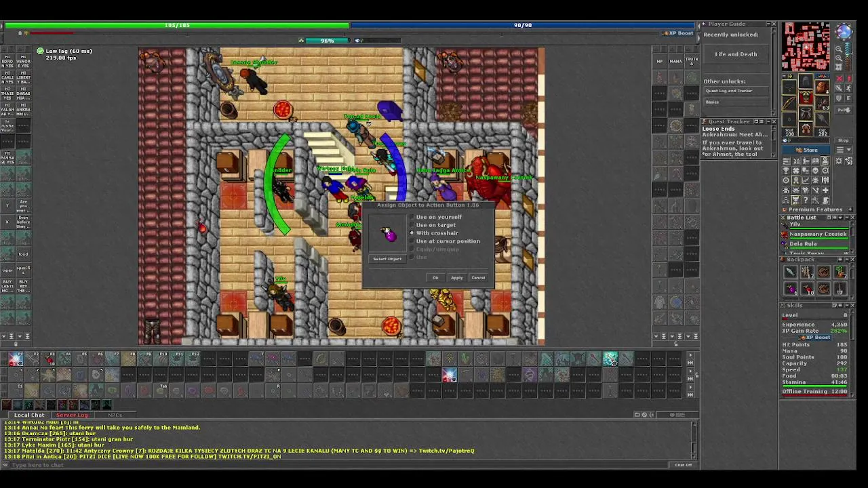Select the 'Use on target' radio option
The width and height of the screenshot is (868, 488).
(432, 225)
